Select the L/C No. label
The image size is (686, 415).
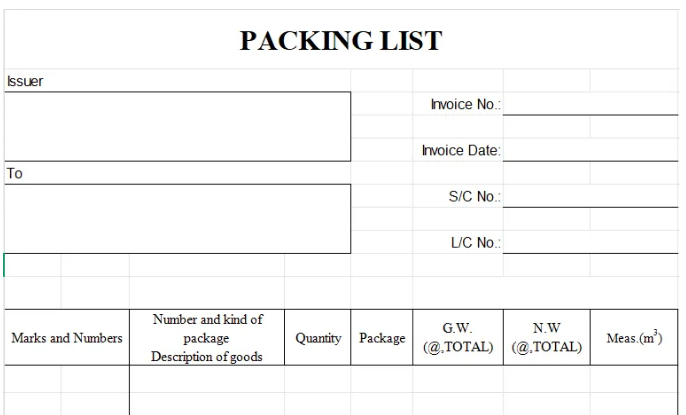coord(475,242)
